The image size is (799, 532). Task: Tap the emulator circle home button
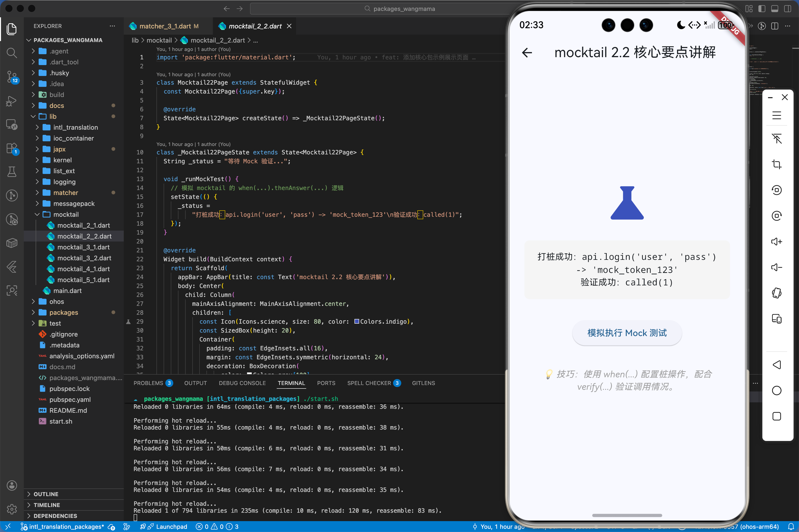[x=776, y=390]
